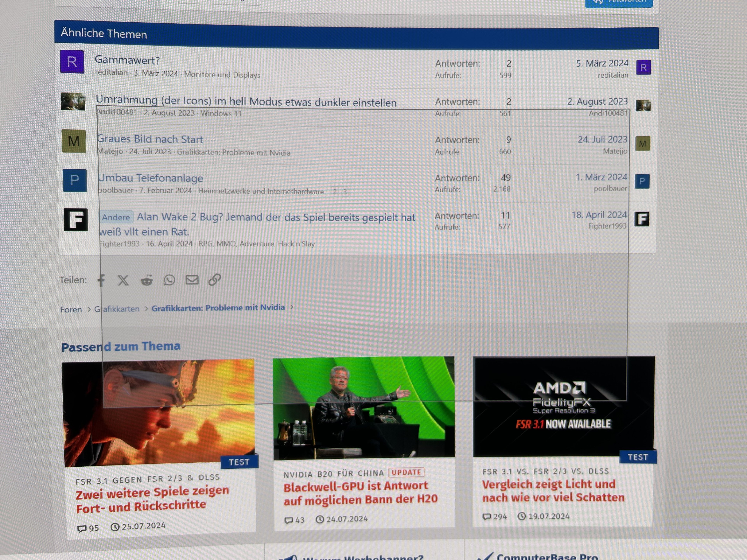Go to Grafikkarten breadcrumb item

coord(117,309)
